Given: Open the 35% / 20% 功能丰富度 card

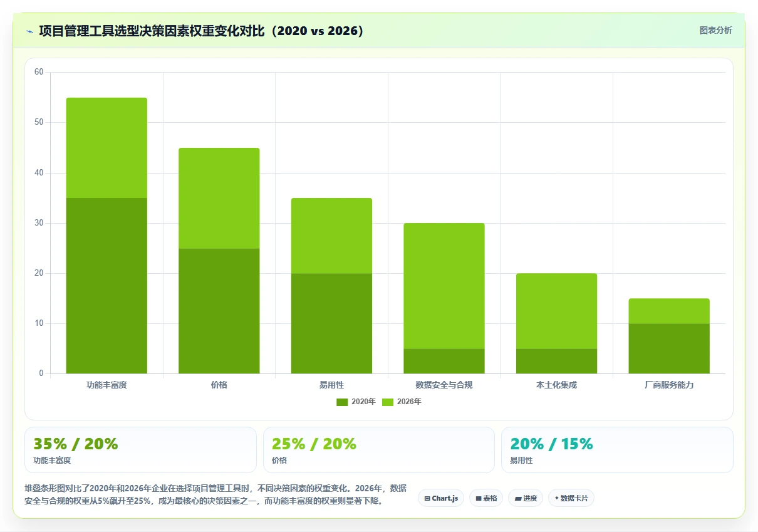Looking at the screenshot, I should [x=140, y=450].
